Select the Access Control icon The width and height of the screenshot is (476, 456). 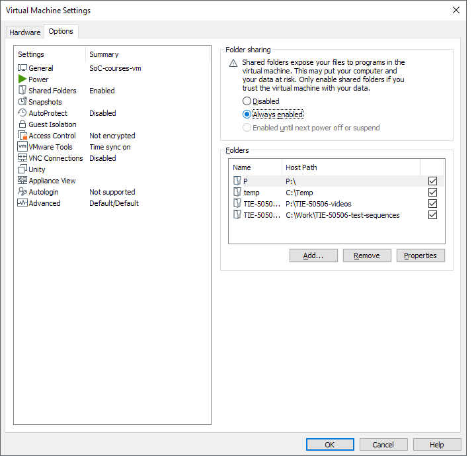pos(22,136)
